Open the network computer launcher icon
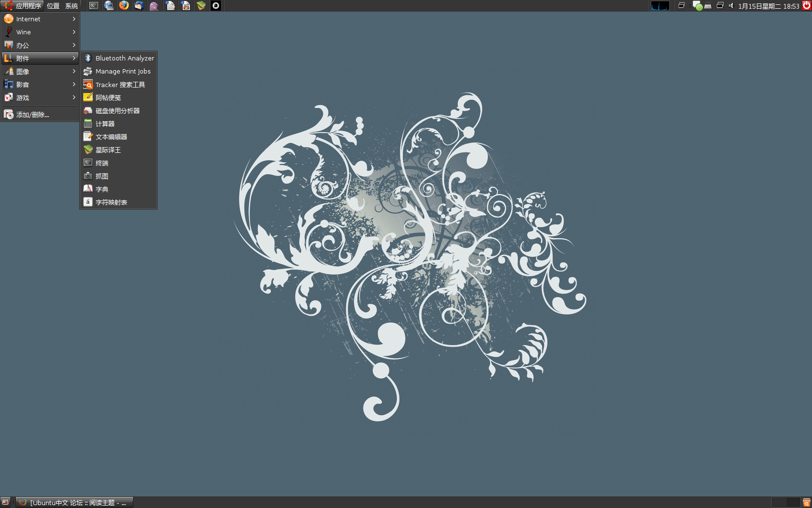 point(109,6)
